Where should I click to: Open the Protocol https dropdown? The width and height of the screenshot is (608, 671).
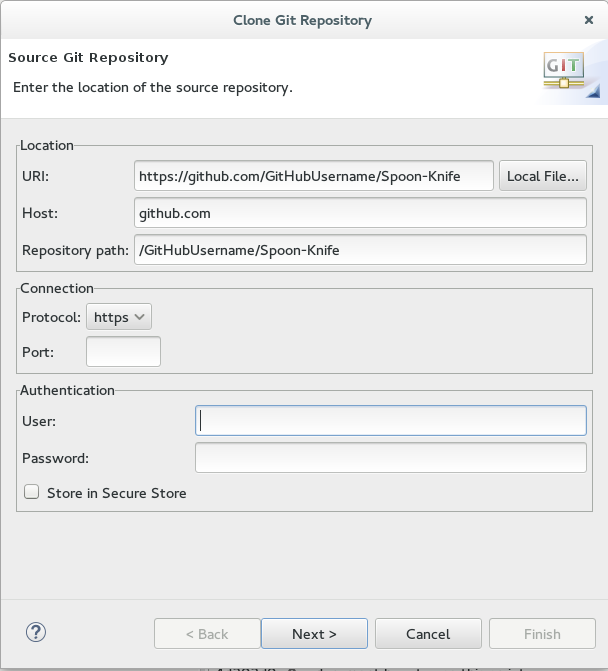click(119, 317)
